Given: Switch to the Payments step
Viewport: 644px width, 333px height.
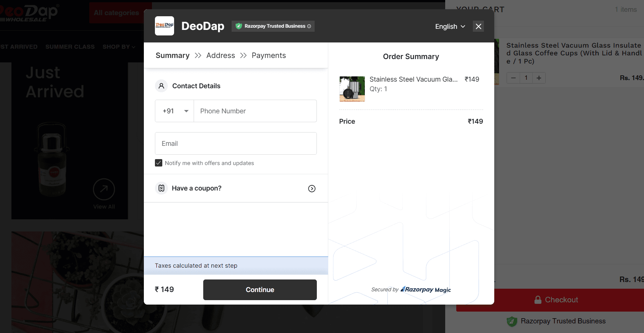Looking at the screenshot, I should tap(269, 55).
